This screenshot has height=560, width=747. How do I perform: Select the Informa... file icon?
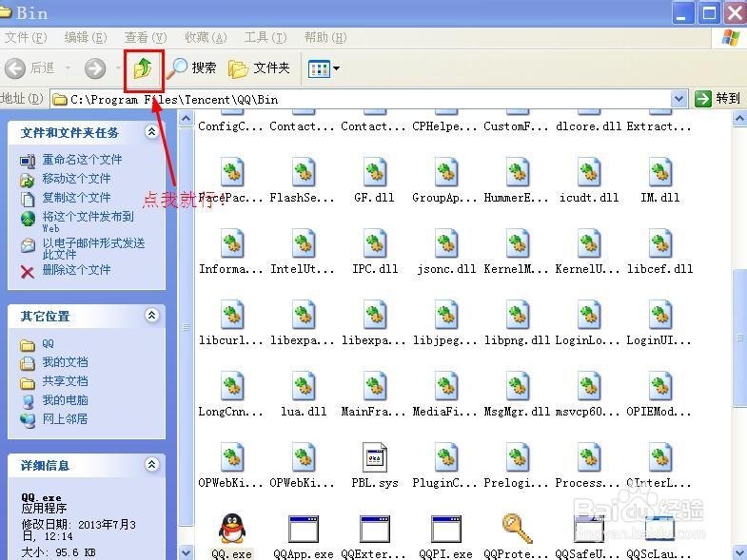[x=232, y=243]
